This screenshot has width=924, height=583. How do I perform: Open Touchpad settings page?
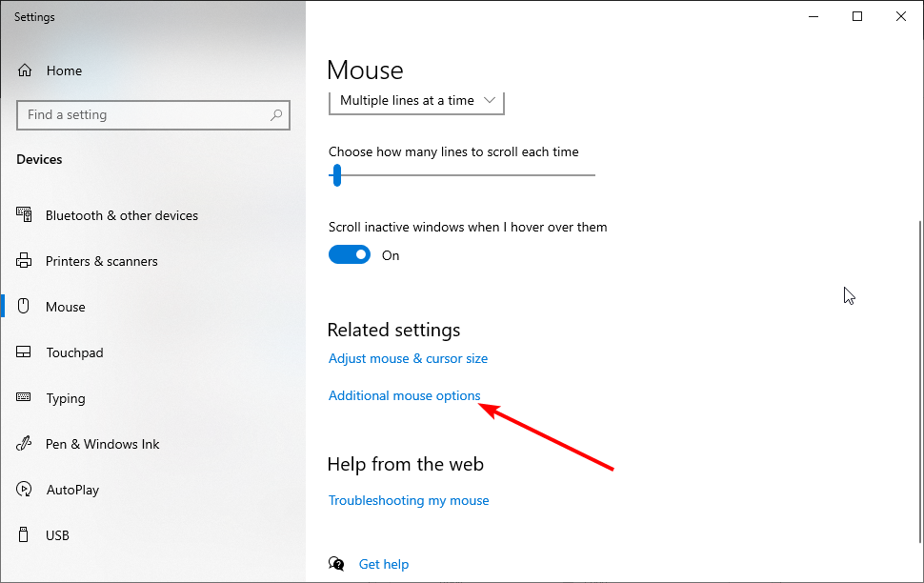74,352
